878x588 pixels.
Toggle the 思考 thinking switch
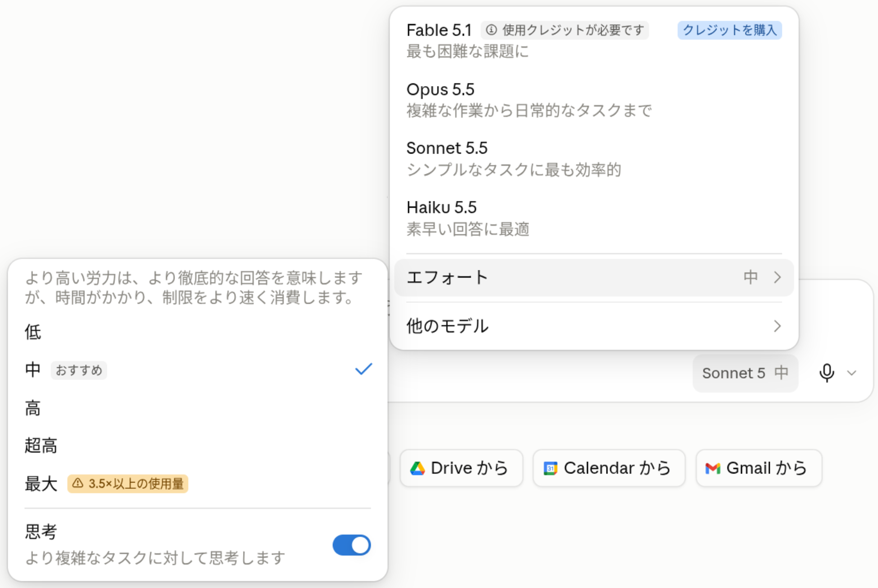(352, 545)
